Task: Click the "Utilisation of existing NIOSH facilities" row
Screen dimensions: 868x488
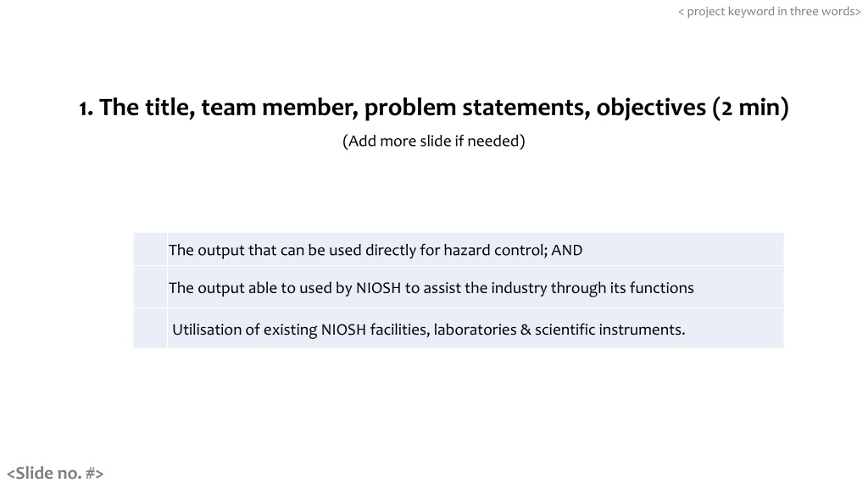Action: coord(428,330)
